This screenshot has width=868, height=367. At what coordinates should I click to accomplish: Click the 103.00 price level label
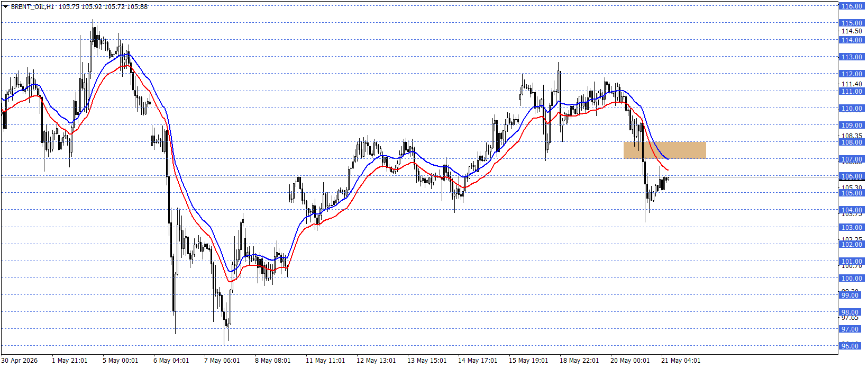coord(852,228)
